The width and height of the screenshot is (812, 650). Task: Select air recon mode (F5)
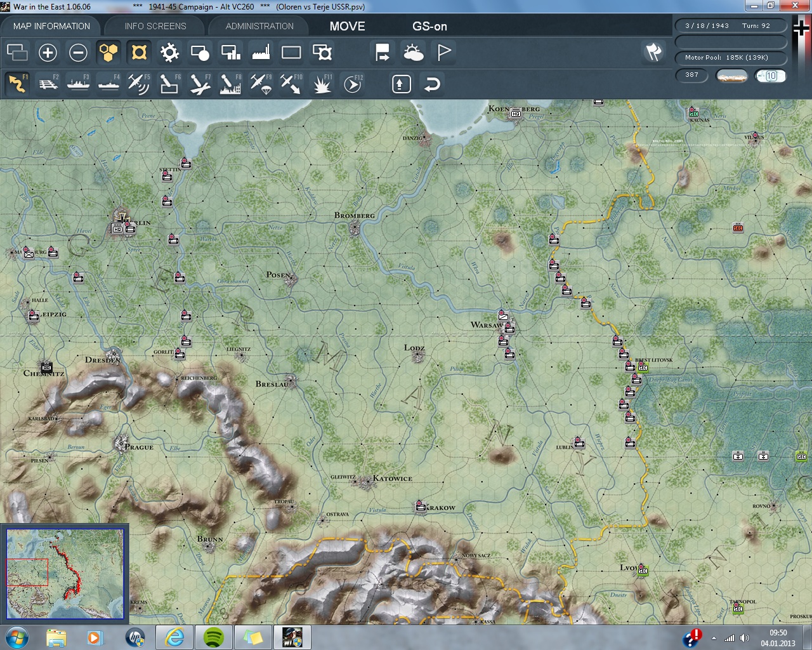click(x=138, y=84)
